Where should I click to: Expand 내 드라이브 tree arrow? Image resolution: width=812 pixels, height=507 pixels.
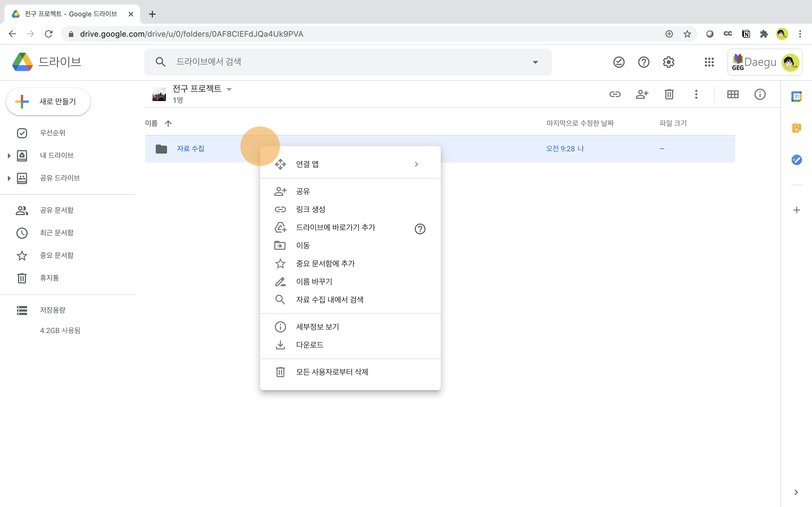coord(9,156)
